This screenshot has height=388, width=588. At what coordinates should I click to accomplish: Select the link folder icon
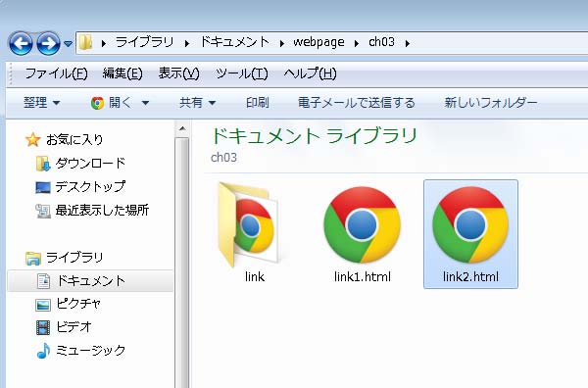coord(249,224)
